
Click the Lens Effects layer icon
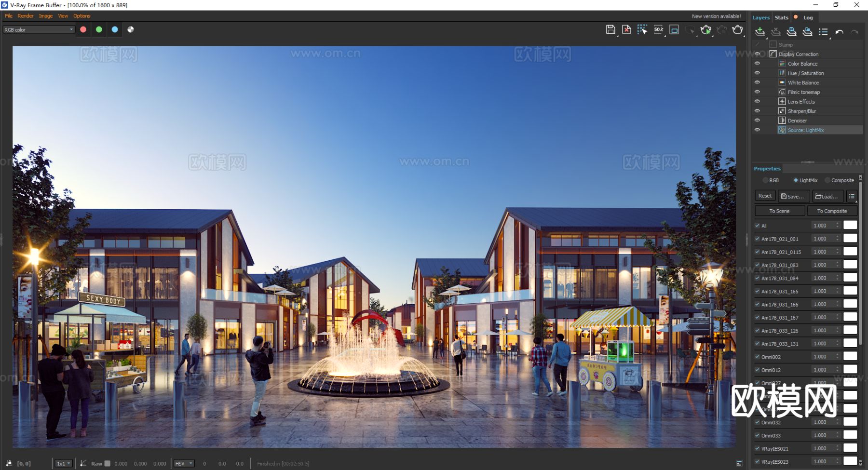782,101
